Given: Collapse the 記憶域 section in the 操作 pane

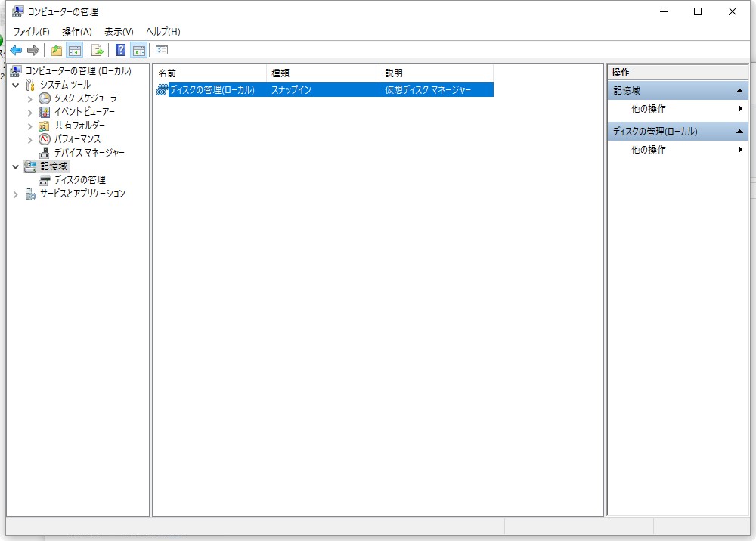Looking at the screenshot, I should tap(739, 91).
